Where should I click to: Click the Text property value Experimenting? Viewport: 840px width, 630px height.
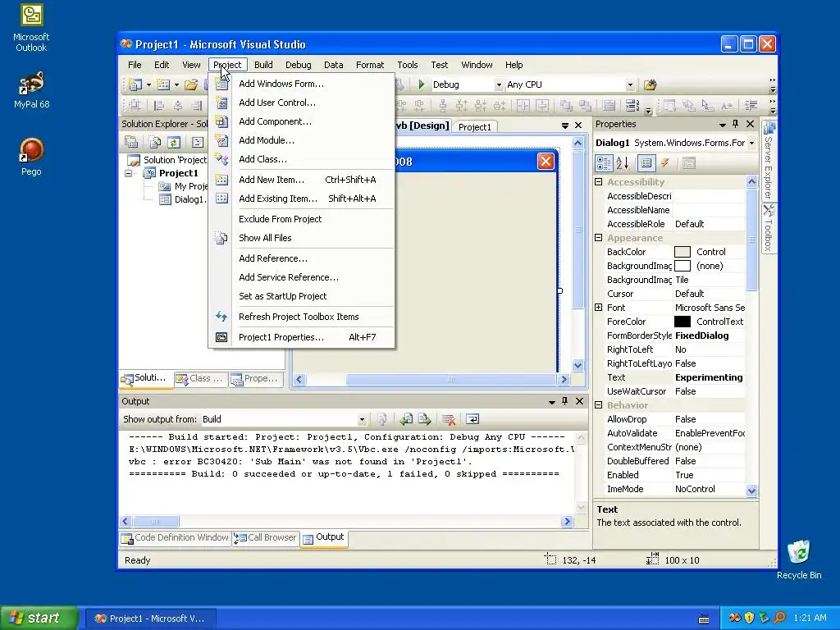(709, 377)
